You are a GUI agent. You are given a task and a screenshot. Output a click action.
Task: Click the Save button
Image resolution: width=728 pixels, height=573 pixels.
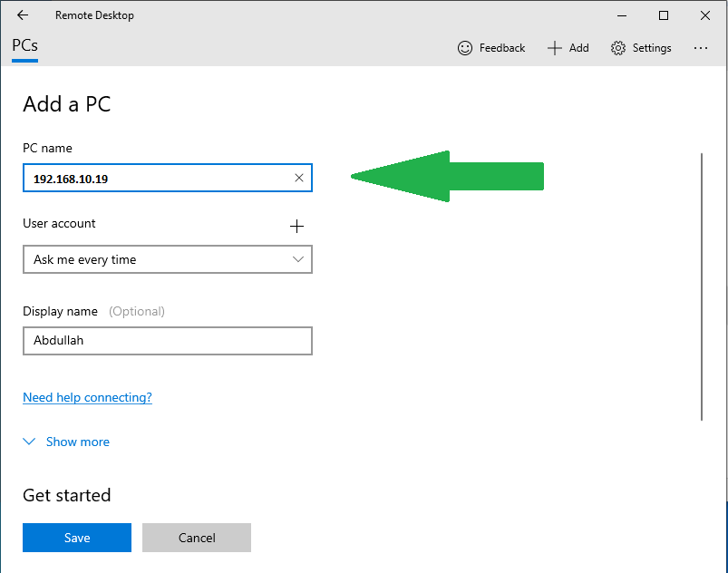(x=77, y=538)
